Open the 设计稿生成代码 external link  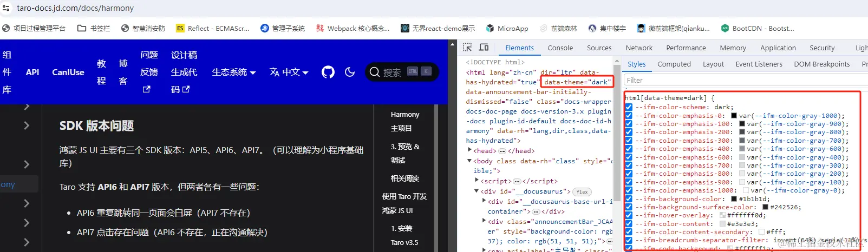click(184, 72)
